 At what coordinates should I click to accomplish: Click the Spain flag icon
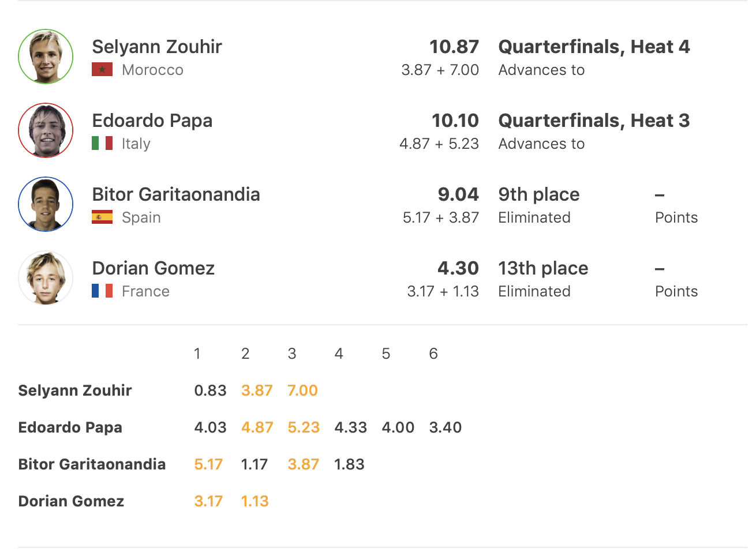coord(102,217)
